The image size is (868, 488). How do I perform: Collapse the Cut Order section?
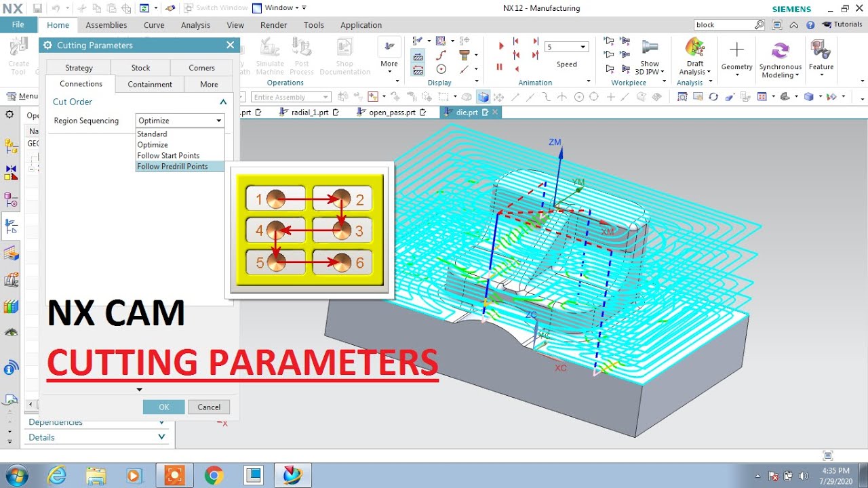[x=223, y=102]
